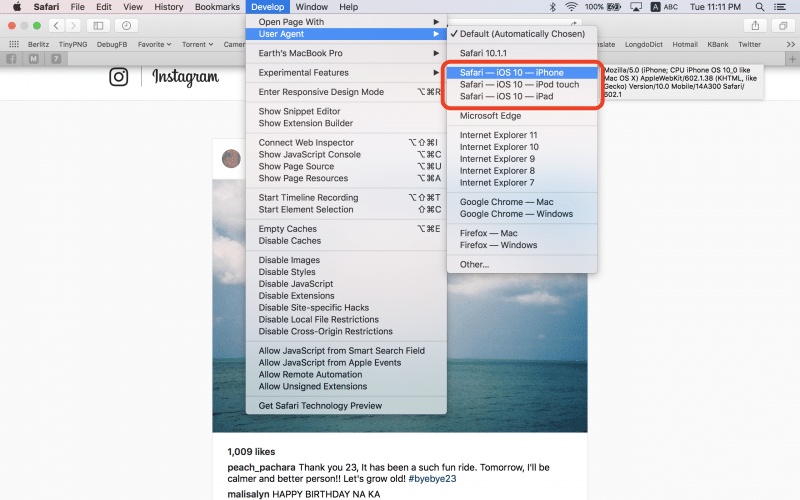
Task: Open the post author's profile avatar
Action: pos(231,159)
